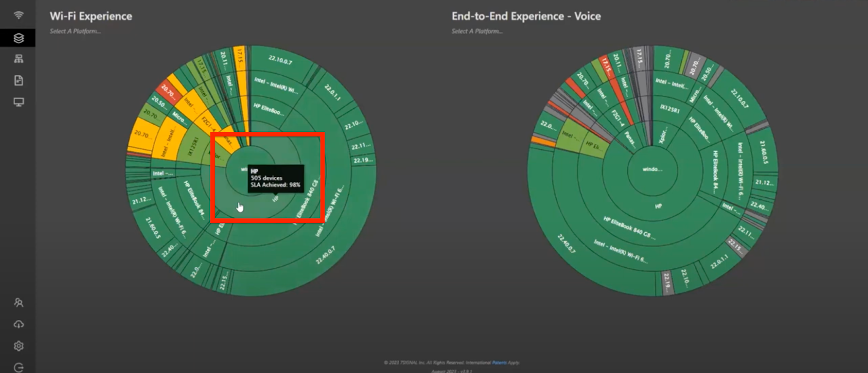Expand End-to-End Voice platform selector
The width and height of the screenshot is (868, 373).
(x=477, y=31)
